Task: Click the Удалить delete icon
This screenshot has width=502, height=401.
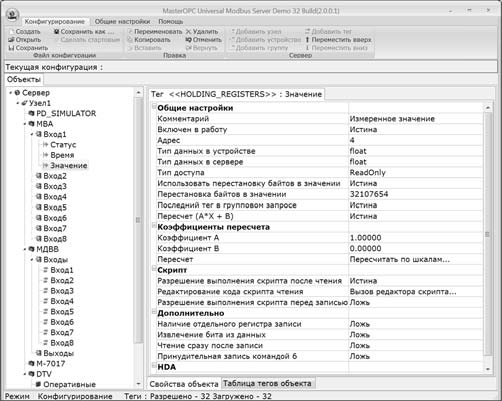Action: pyautogui.click(x=188, y=31)
